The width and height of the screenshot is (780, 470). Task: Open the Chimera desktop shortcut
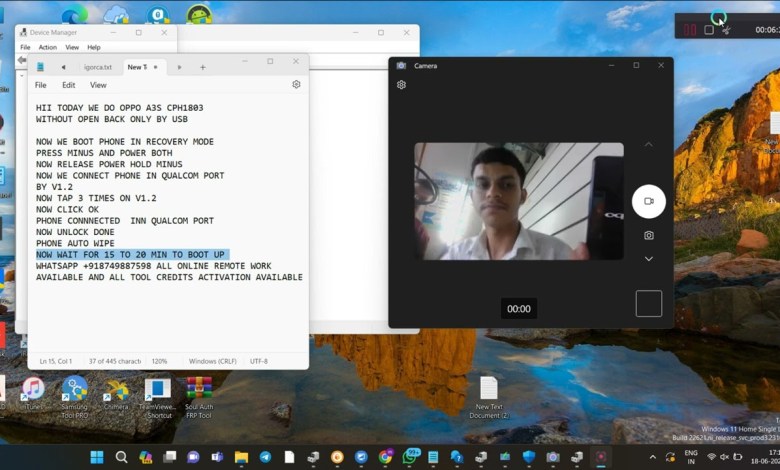pos(116,392)
